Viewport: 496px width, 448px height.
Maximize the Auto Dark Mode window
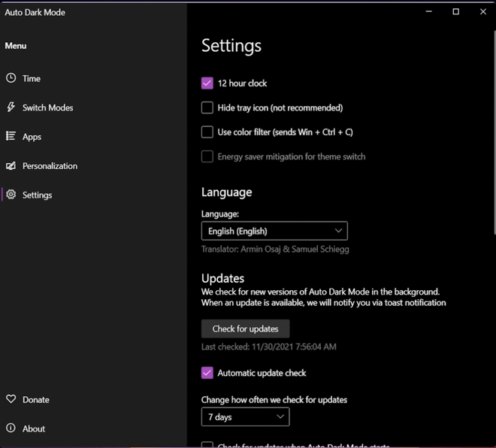[x=456, y=12]
